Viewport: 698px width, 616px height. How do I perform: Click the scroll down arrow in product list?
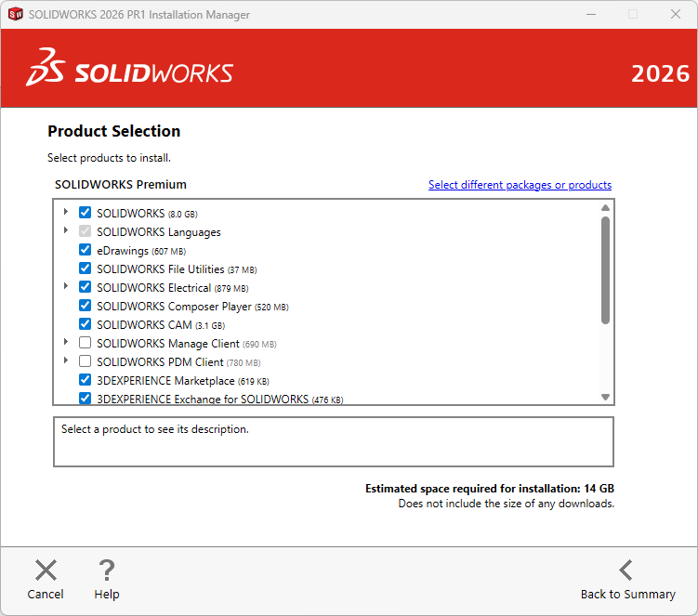[605, 397]
